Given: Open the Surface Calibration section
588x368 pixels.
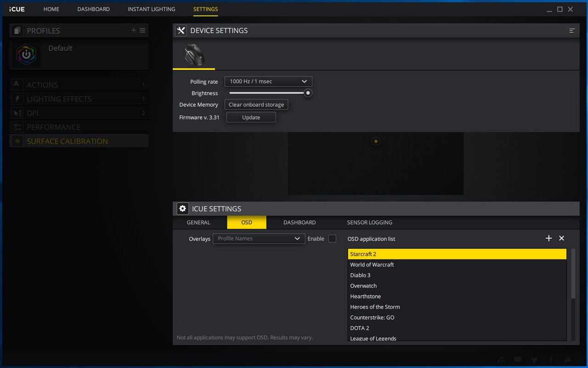Looking at the screenshot, I should pyautogui.click(x=79, y=141).
